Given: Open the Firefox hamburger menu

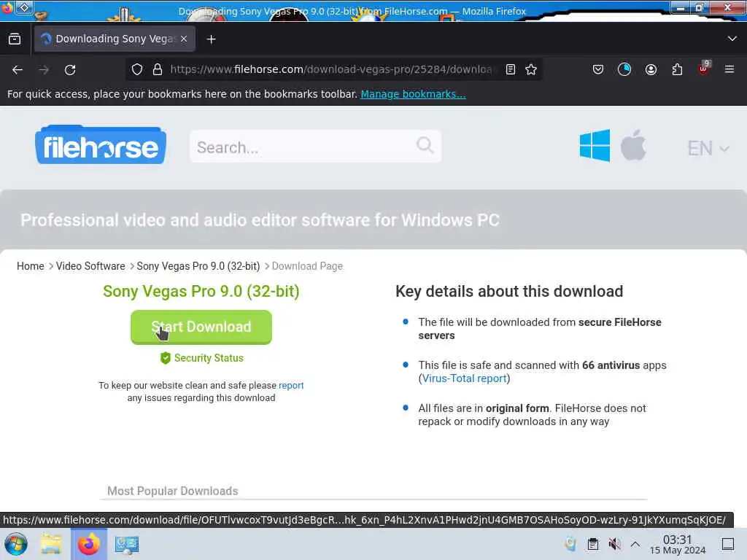Looking at the screenshot, I should (729, 69).
